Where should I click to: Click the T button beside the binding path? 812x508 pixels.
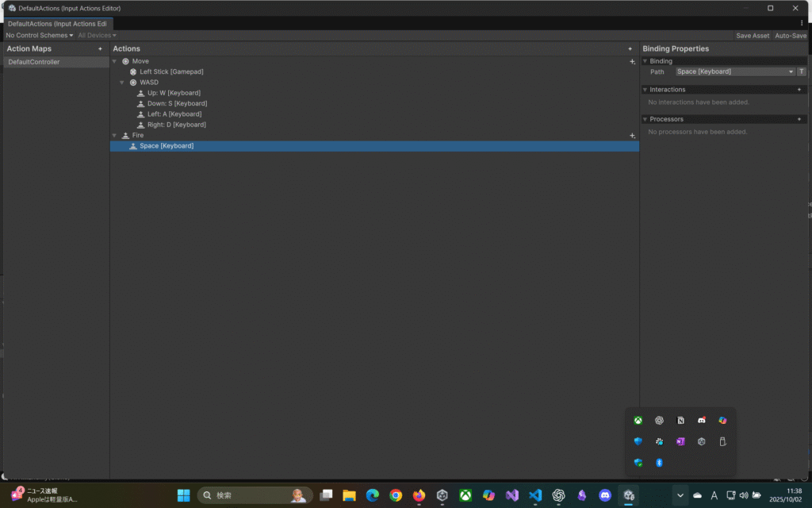802,71
